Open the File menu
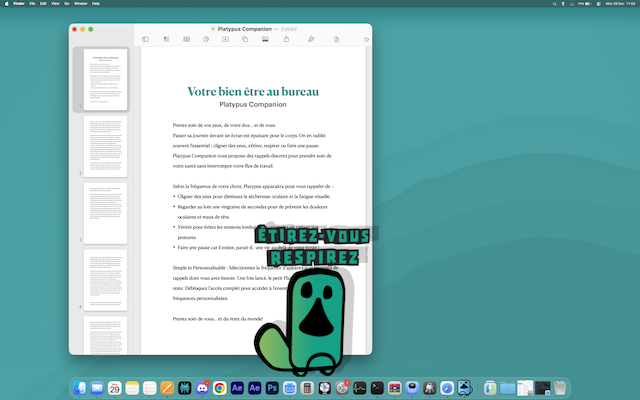The image size is (640, 400). (31, 4)
